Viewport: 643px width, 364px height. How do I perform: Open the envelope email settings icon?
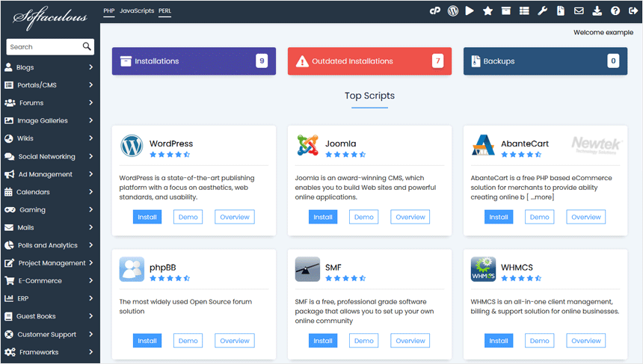579,10
